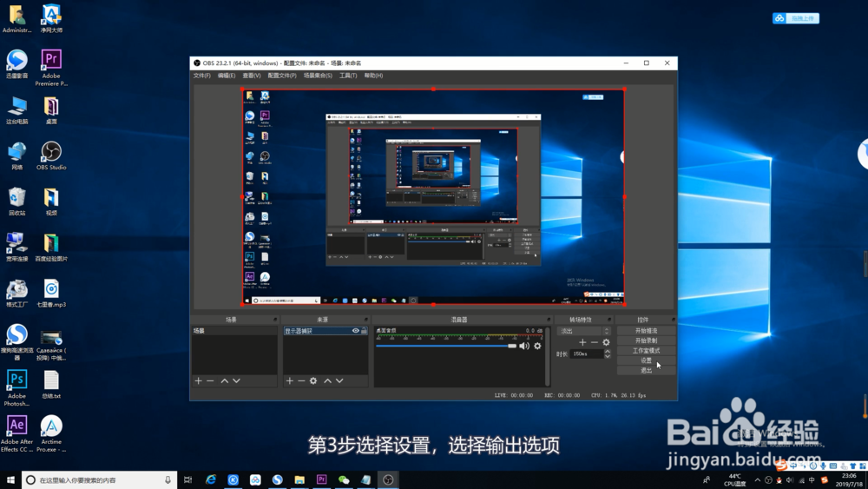
Task: Open 帮助(H) menu
Action: (373, 76)
